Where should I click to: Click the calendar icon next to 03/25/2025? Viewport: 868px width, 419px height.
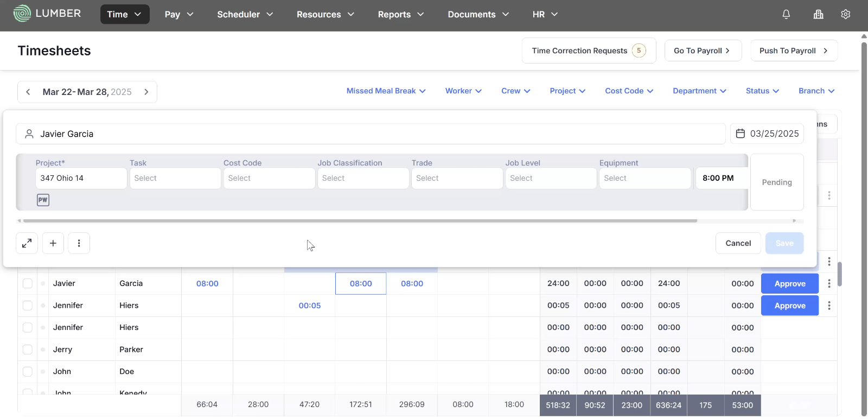[741, 134]
